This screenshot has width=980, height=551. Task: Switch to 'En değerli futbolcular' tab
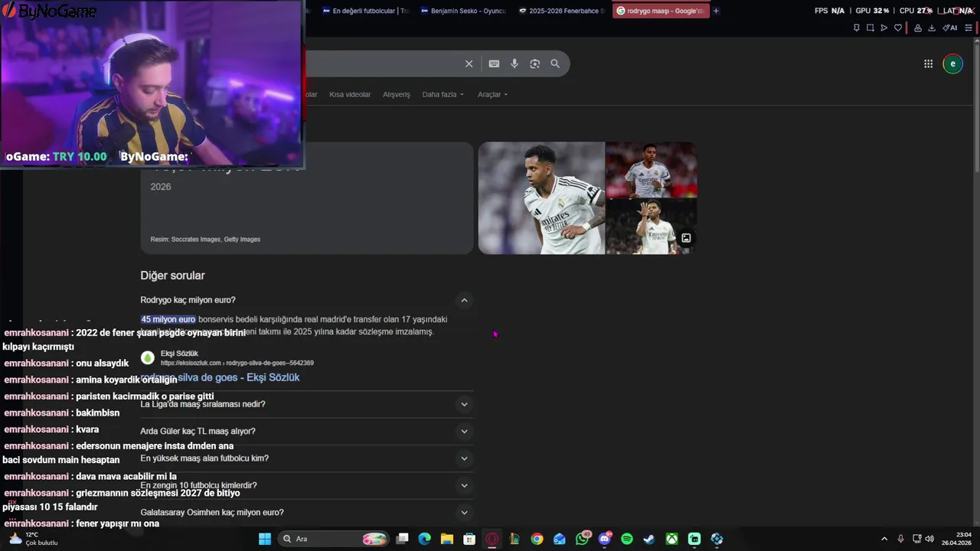tap(366, 11)
